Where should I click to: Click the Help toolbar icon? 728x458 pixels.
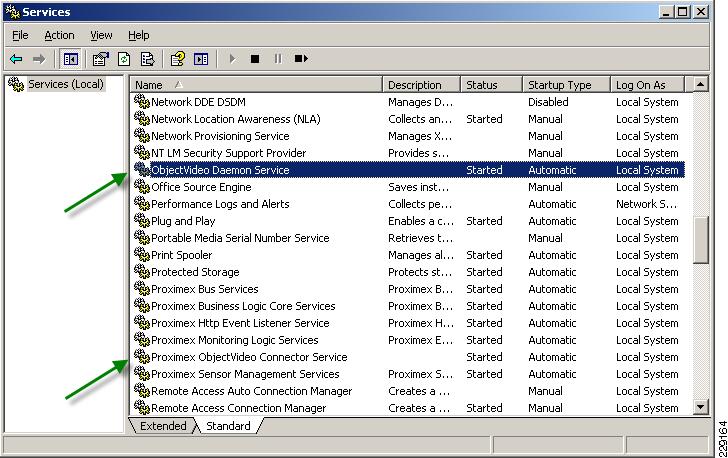pyautogui.click(x=177, y=59)
